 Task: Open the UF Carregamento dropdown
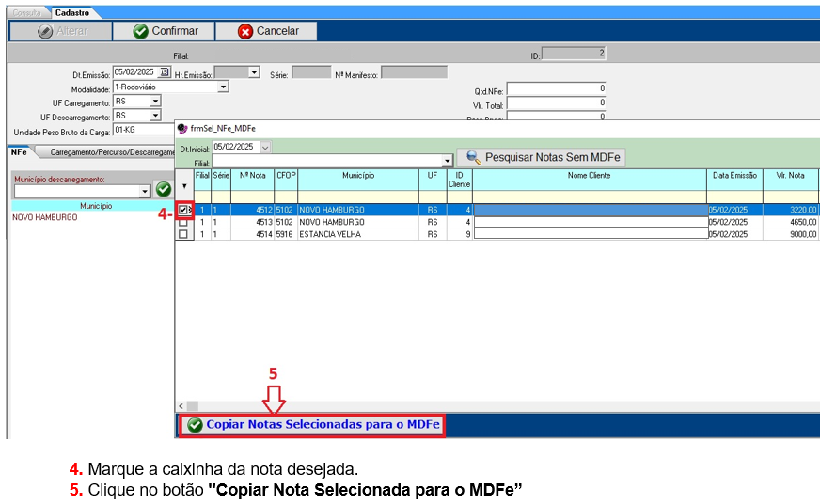pyautogui.click(x=155, y=101)
